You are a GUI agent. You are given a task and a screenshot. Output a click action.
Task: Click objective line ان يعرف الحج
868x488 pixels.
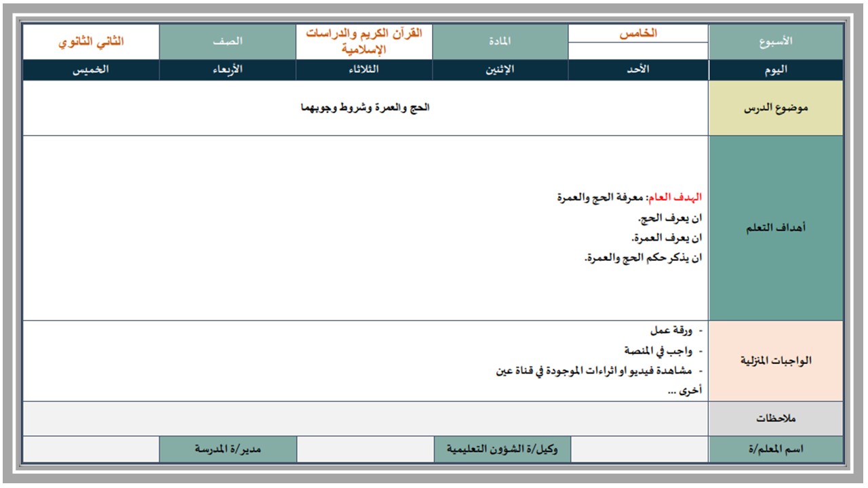point(669,218)
